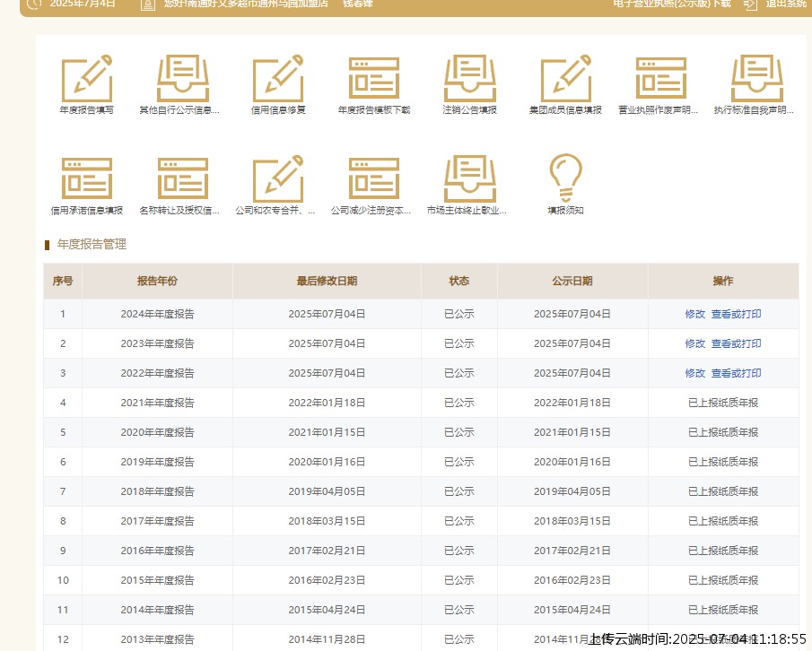Image resolution: width=812 pixels, height=651 pixels.
Task: Open 信用信息修复 pencil icon
Action: pyautogui.click(x=278, y=79)
